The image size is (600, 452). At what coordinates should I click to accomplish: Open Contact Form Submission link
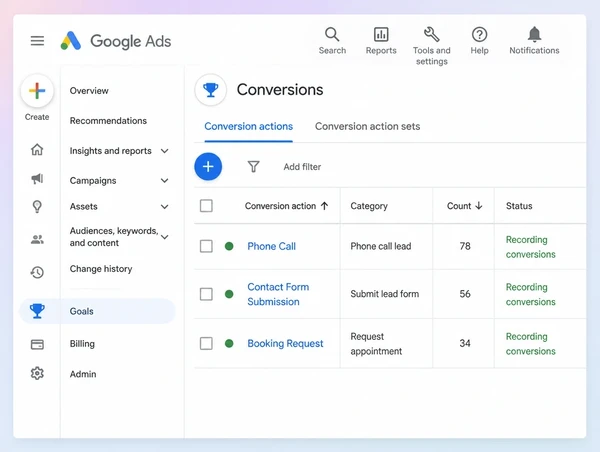coord(278,294)
